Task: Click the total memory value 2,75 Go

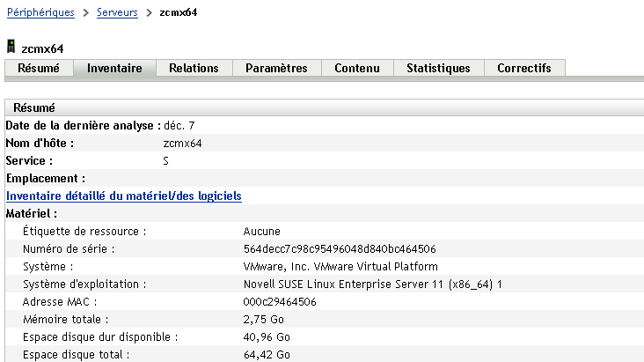Action: coord(266,319)
